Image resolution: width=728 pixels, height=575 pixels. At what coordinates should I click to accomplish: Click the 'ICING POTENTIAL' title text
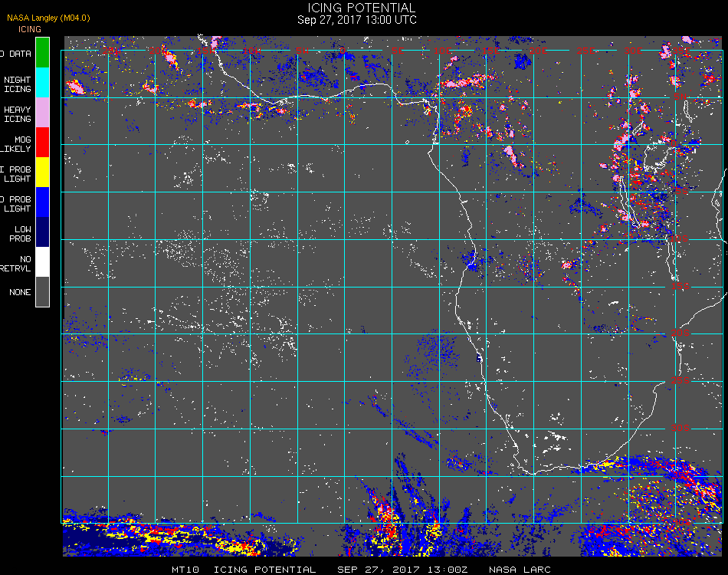[361, 8]
